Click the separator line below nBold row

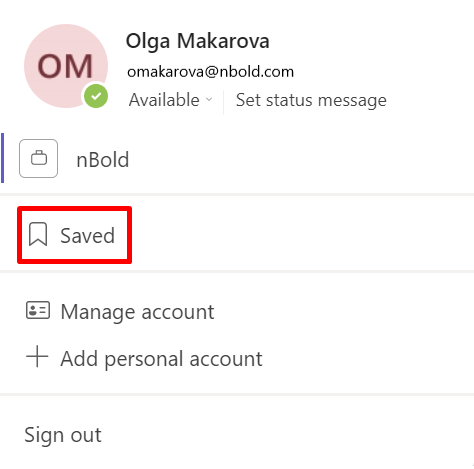pyautogui.click(x=237, y=194)
